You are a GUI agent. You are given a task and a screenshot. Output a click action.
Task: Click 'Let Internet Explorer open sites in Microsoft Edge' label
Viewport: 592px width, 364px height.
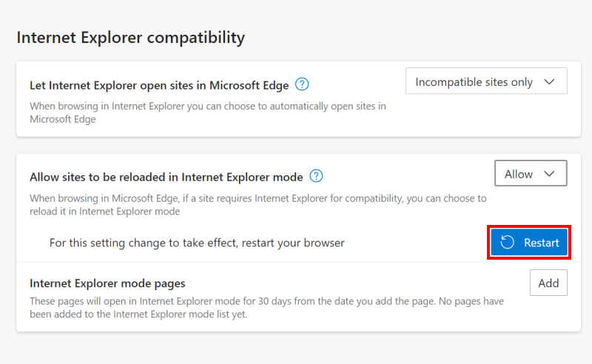(x=159, y=86)
